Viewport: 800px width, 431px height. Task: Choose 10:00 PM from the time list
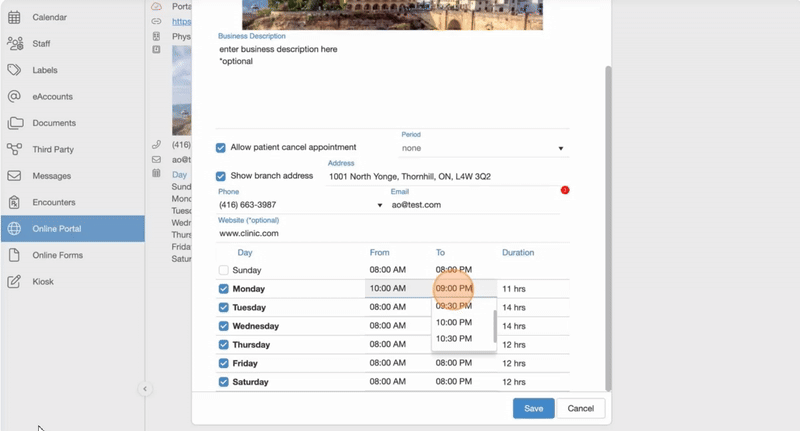click(x=454, y=323)
